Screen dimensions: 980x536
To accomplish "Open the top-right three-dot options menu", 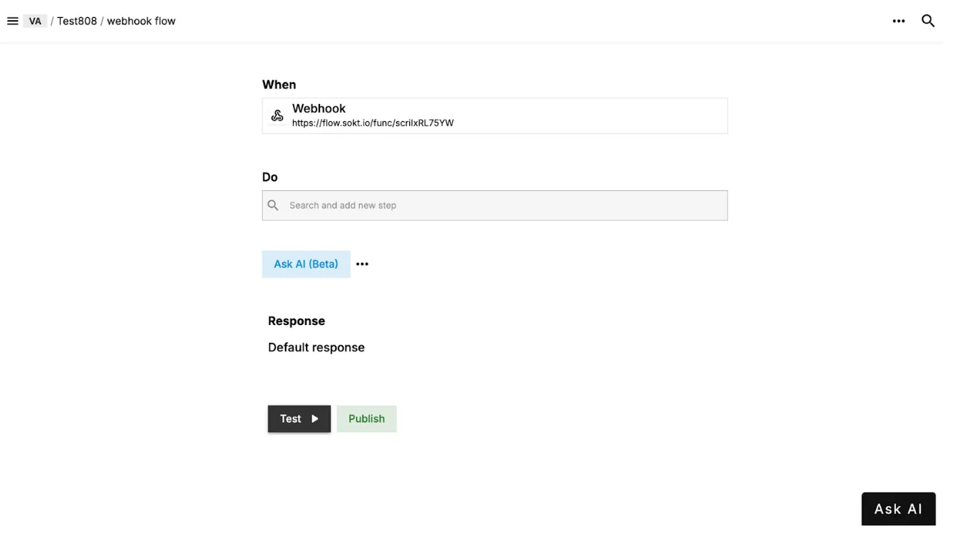I will coord(898,21).
